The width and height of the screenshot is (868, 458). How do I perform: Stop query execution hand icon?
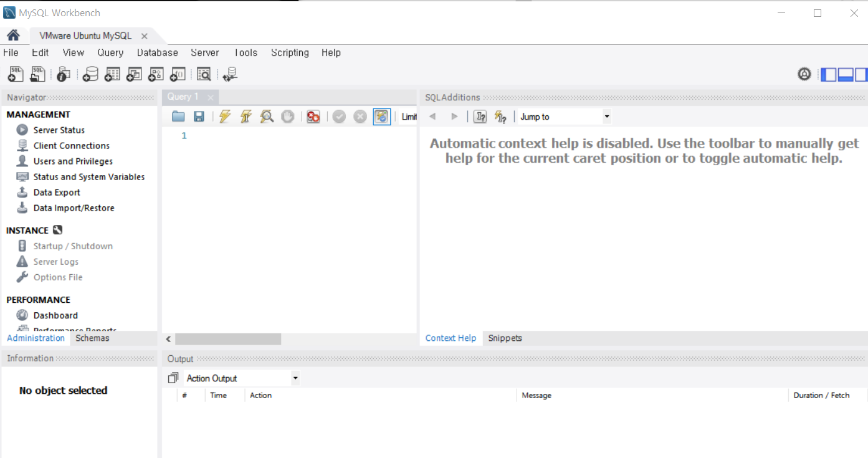[x=287, y=117]
